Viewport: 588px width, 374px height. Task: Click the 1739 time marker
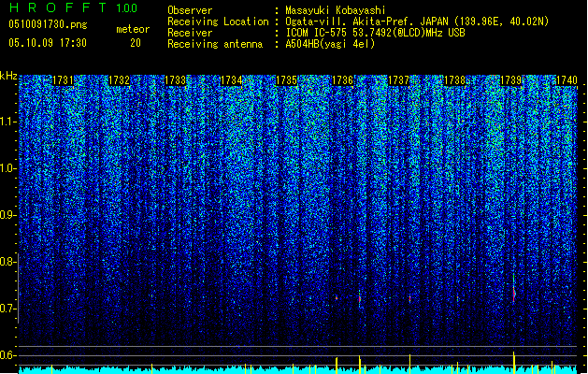(510, 80)
